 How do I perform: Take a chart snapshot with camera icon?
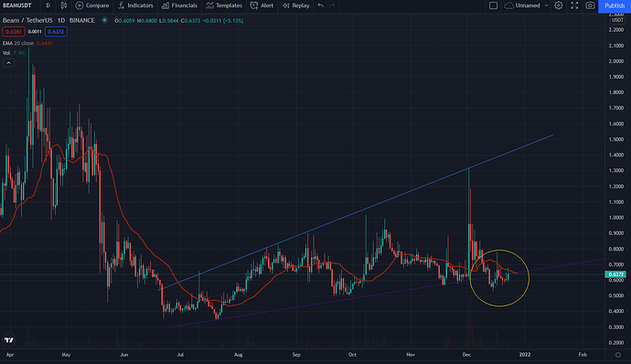[x=590, y=5]
